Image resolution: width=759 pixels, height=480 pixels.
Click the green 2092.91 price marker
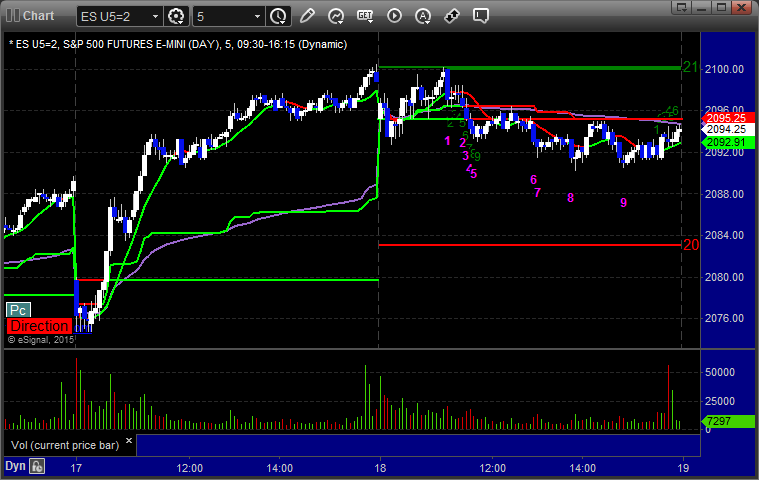click(727, 142)
